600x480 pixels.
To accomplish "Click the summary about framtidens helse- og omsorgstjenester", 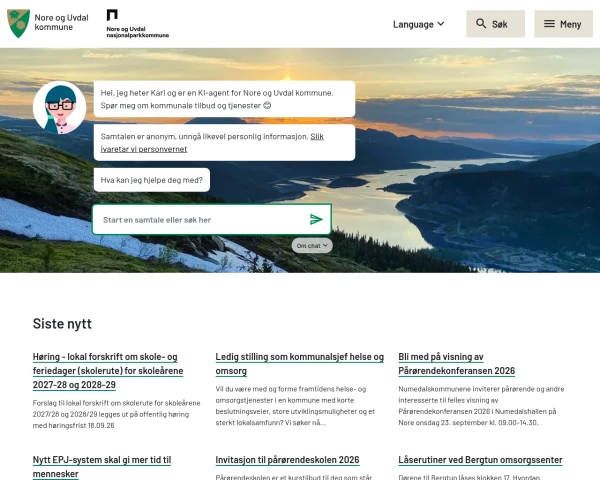I will coord(295,406).
